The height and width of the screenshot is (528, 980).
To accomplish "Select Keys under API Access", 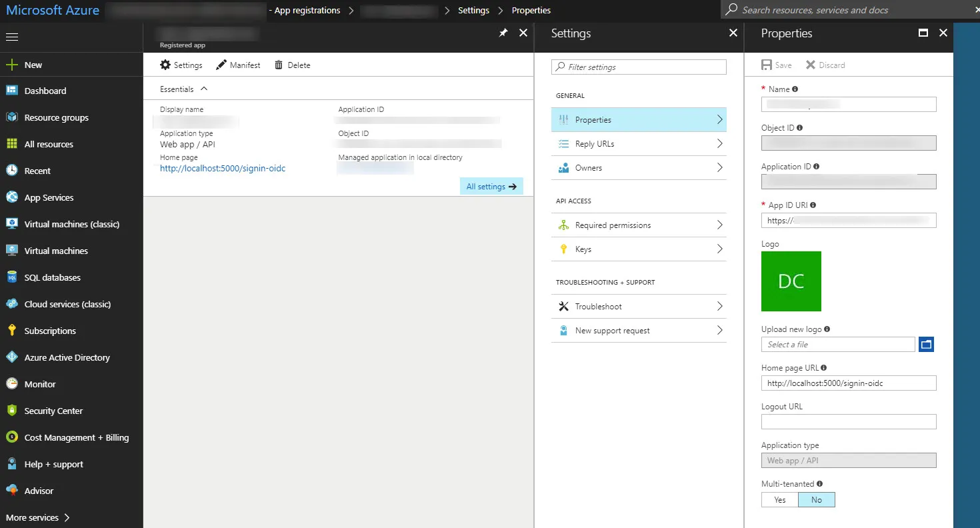I will (x=639, y=249).
